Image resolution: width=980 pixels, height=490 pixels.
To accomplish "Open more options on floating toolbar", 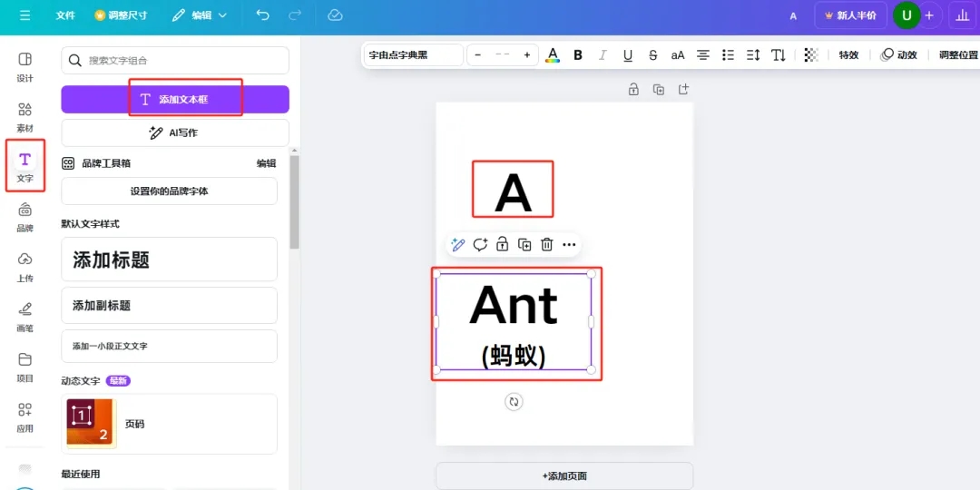I will point(569,244).
